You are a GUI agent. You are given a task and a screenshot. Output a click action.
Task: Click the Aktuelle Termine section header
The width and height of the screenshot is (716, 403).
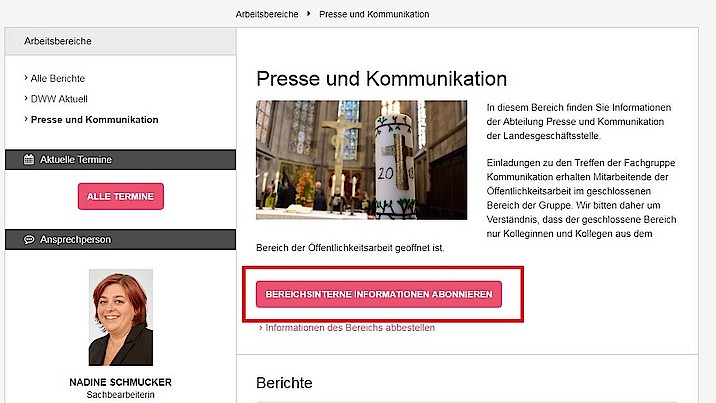(x=121, y=160)
